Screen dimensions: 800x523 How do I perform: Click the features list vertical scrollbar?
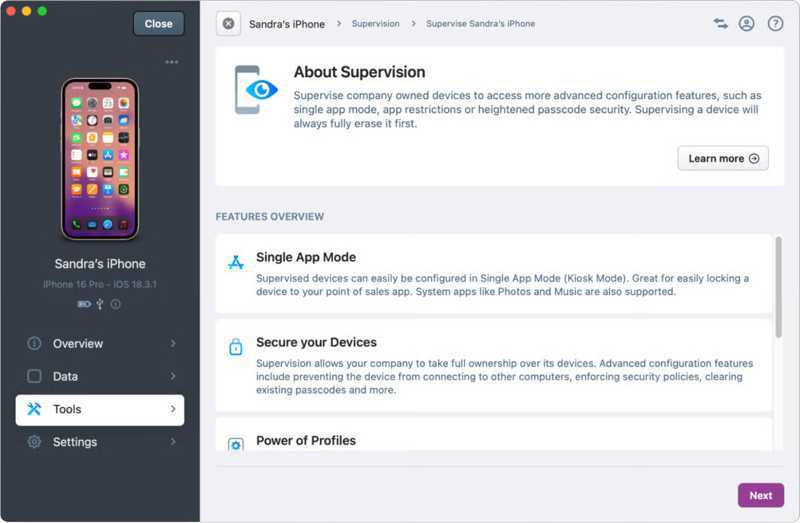[779, 288]
